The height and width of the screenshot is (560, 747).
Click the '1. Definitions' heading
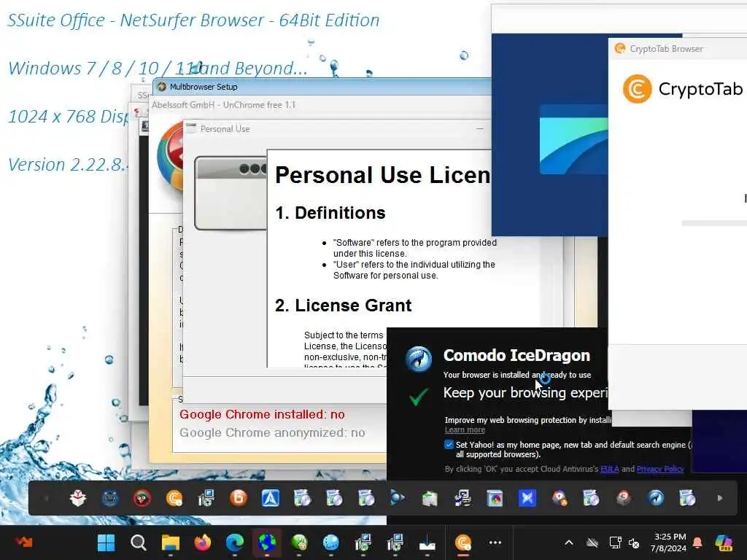point(330,213)
